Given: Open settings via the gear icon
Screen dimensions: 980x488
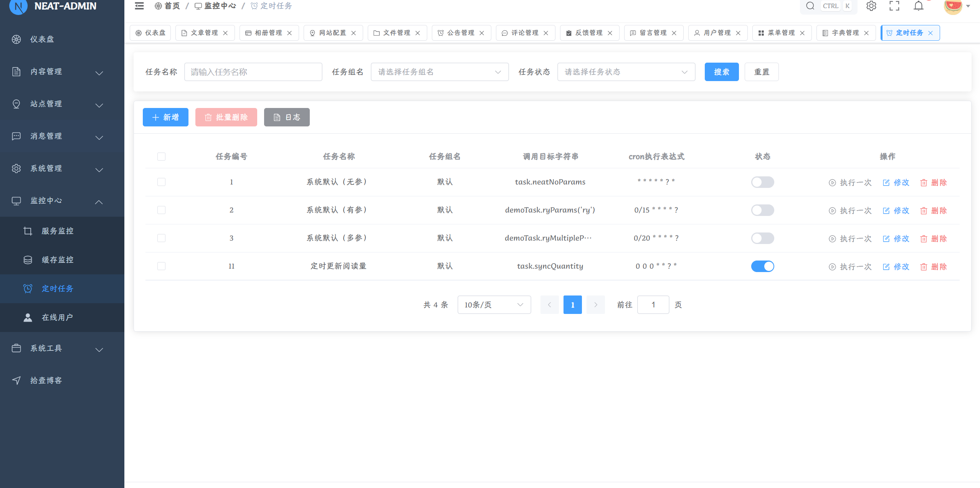Looking at the screenshot, I should coord(871,6).
